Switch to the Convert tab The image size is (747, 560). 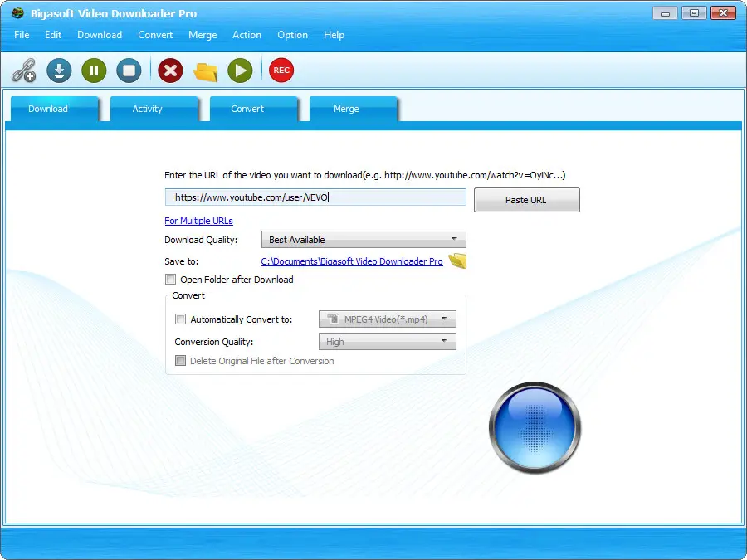[254, 109]
